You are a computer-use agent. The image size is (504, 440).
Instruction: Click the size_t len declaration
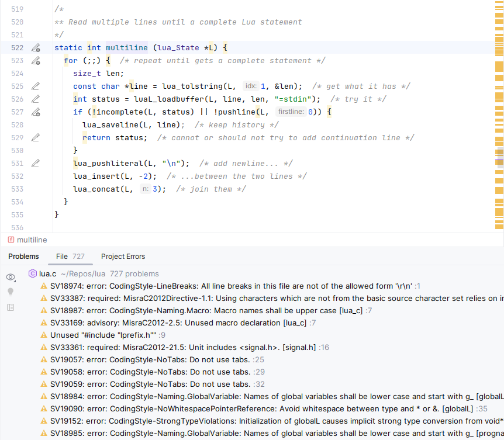[x=98, y=74]
